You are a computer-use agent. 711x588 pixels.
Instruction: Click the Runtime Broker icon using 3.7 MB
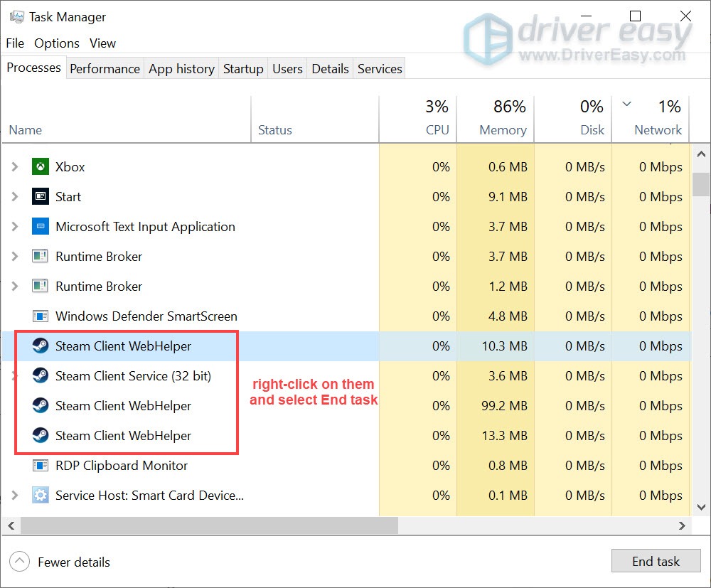(41, 257)
